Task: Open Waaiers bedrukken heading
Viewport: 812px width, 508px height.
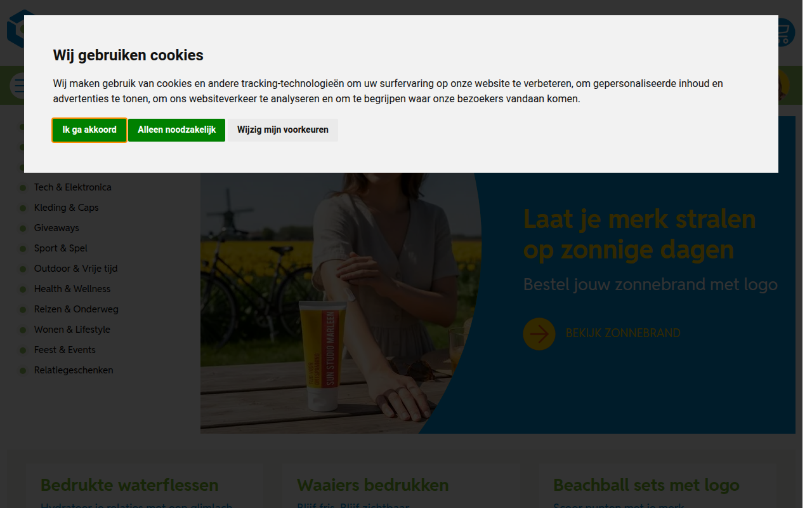Action: click(x=373, y=485)
